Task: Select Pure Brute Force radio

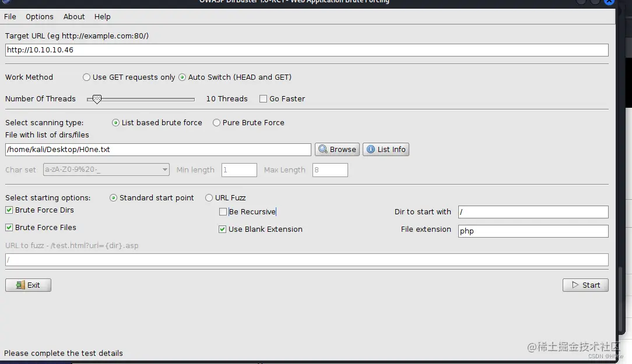Action: tap(216, 123)
